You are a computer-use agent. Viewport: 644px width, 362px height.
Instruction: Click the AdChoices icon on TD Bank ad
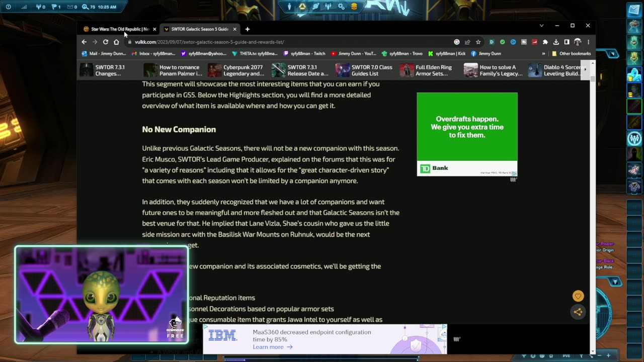tap(514, 173)
